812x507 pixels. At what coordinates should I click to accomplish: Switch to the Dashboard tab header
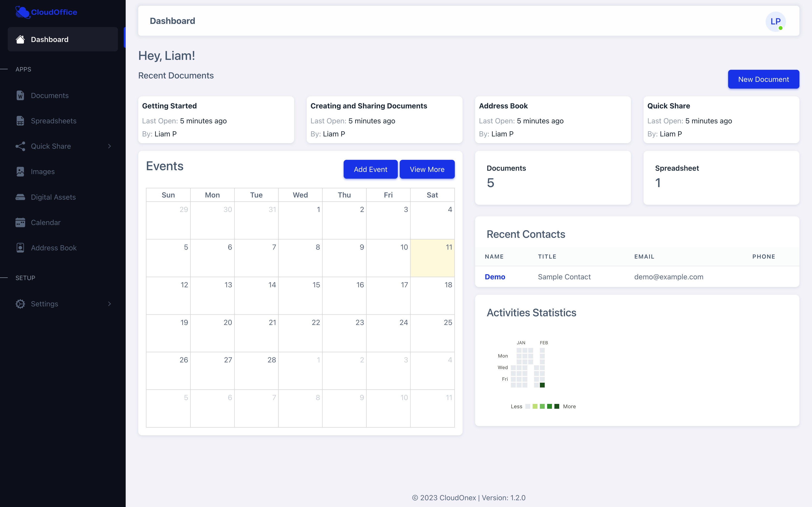[172, 21]
